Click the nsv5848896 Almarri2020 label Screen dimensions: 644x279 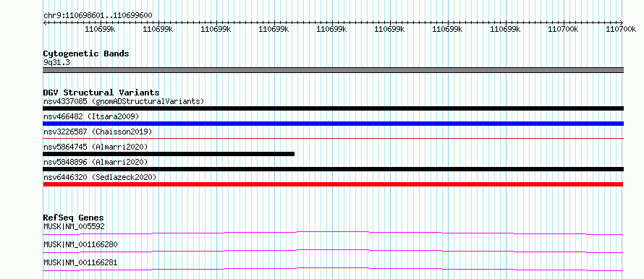click(x=96, y=162)
